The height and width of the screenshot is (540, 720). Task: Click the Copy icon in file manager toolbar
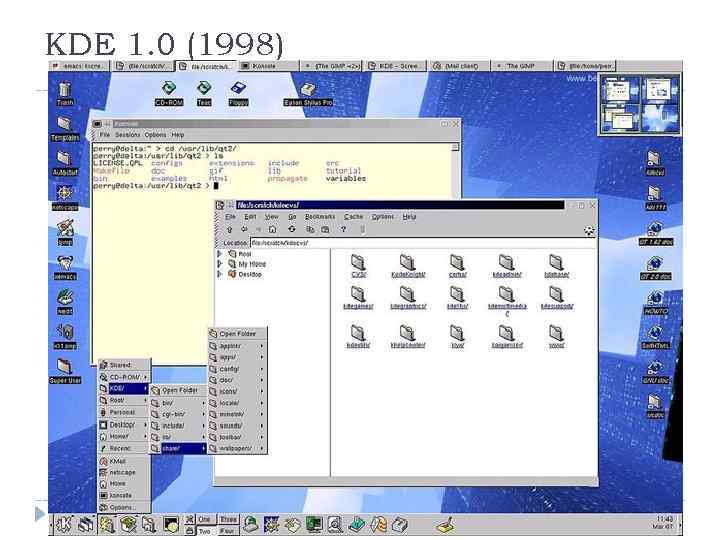(x=310, y=229)
